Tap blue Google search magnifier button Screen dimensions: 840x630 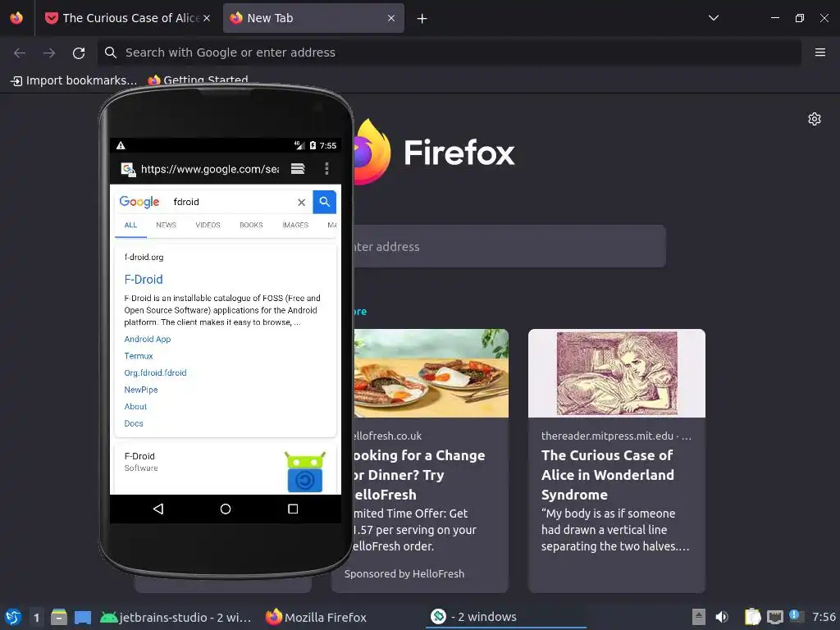pos(325,202)
